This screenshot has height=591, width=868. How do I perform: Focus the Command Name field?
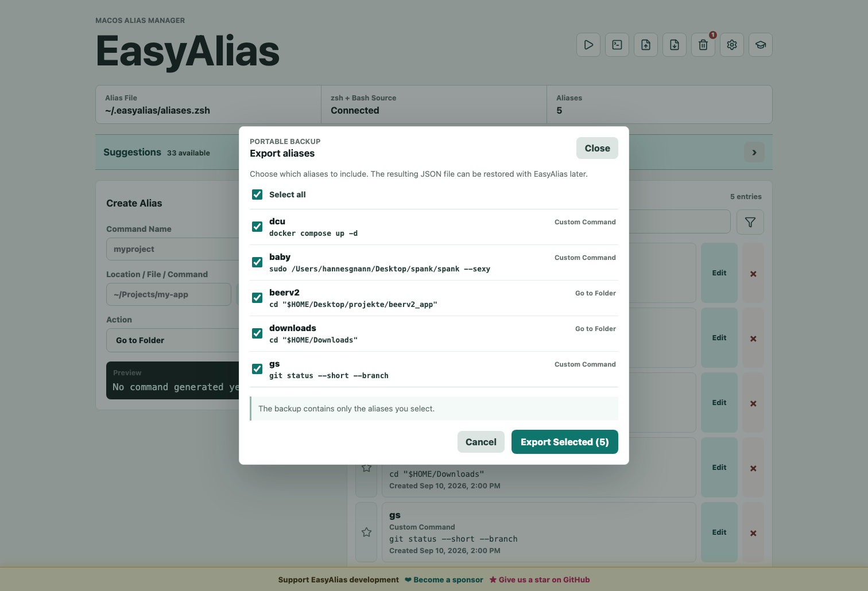pyautogui.click(x=173, y=249)
